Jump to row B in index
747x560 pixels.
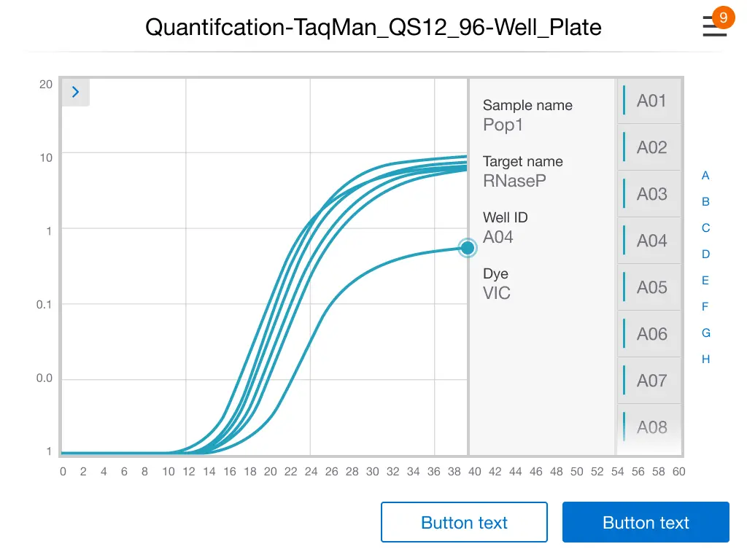[705, 202]
